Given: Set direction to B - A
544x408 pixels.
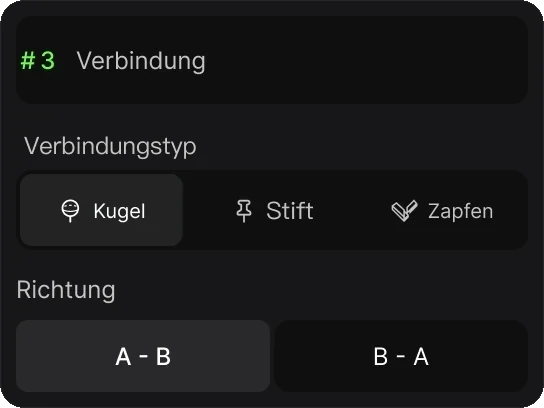Looking at the screenshot, I should click(x=401, y=356).
